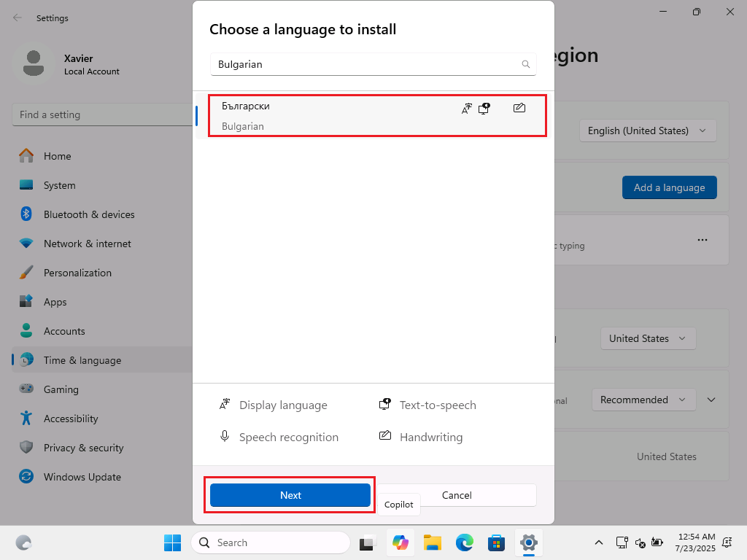The height and width of the screenshot is (560, 747).
Task: Click the Next button
Action: click(x=290, y=495)
